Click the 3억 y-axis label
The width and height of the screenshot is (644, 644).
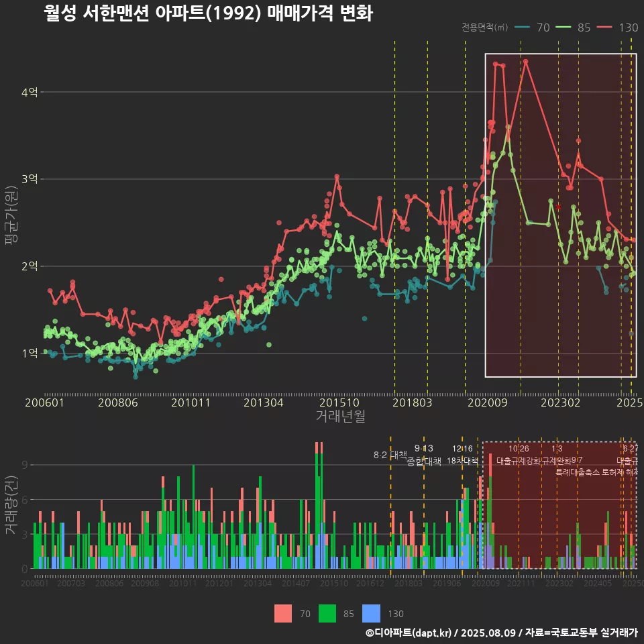click(30, 179)
